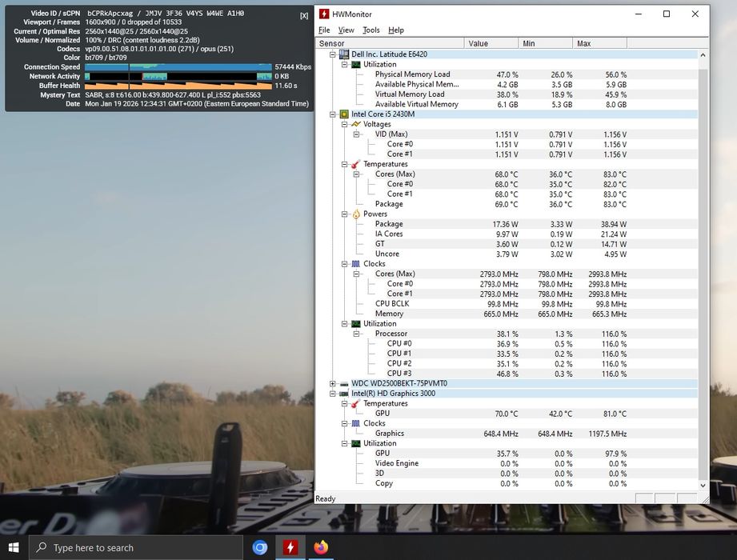Screen dimensions: 737x560
Task: Collapse the VID (Max) voltage node
Action: [x=356, y=134]
